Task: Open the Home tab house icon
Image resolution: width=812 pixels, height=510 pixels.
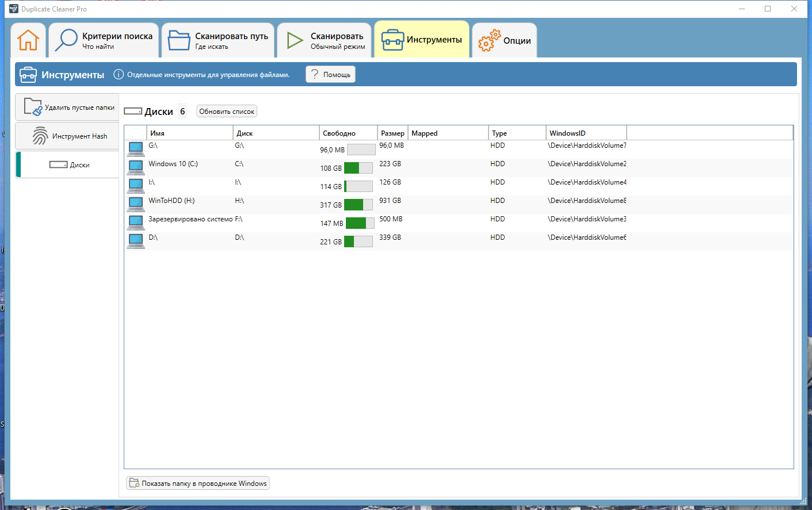Action: tap(28, 40)
